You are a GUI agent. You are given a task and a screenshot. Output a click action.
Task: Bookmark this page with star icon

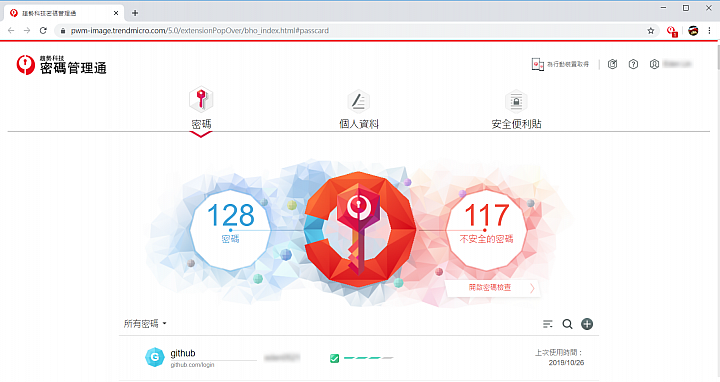(x=651, y=31)
